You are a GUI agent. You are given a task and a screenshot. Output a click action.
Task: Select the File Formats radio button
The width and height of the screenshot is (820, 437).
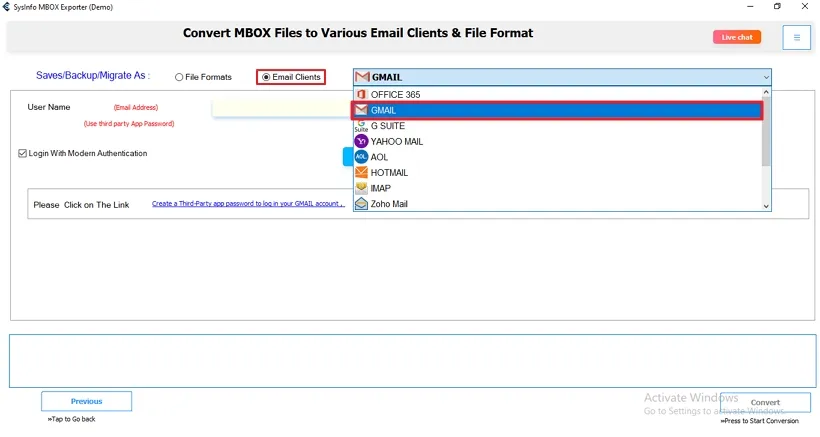[x=179, y=77]
